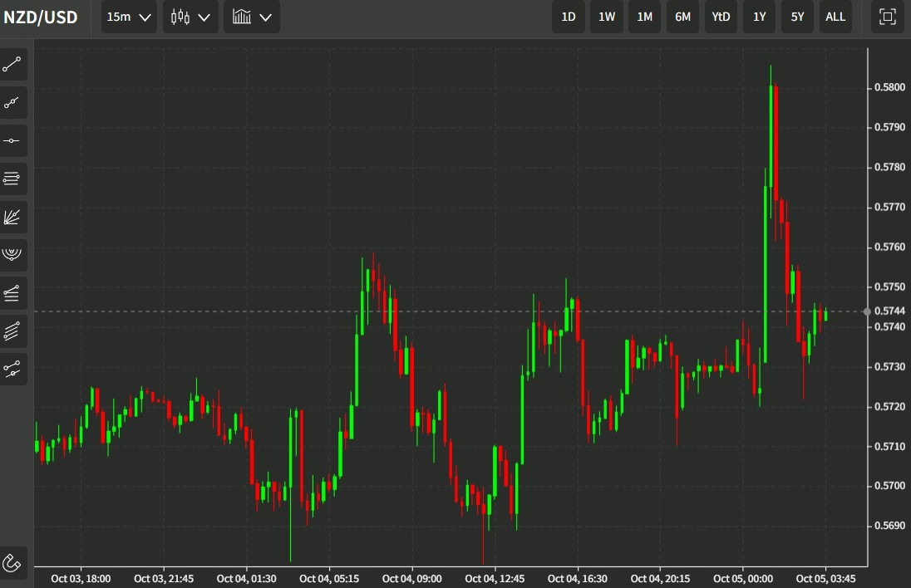The width and height of the screenshot is (911, 588).
Task: Select the regression line tool
Action: click(x=12, y=369)
